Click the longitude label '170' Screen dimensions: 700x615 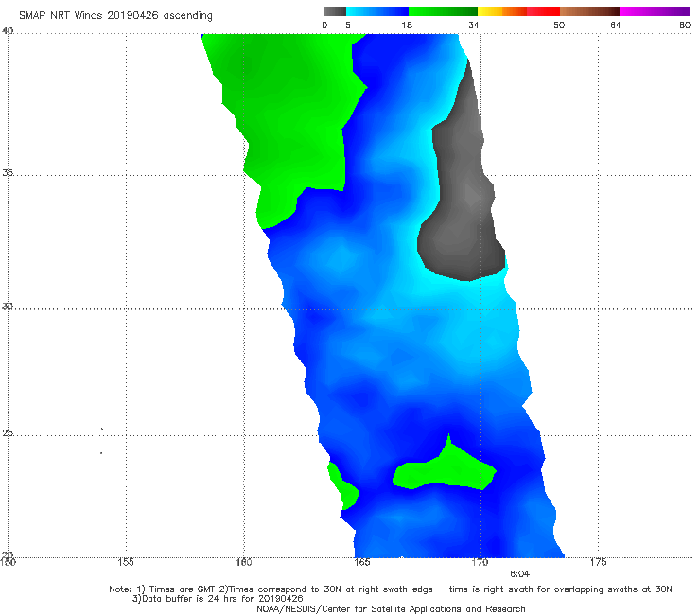tap(480, 562)
